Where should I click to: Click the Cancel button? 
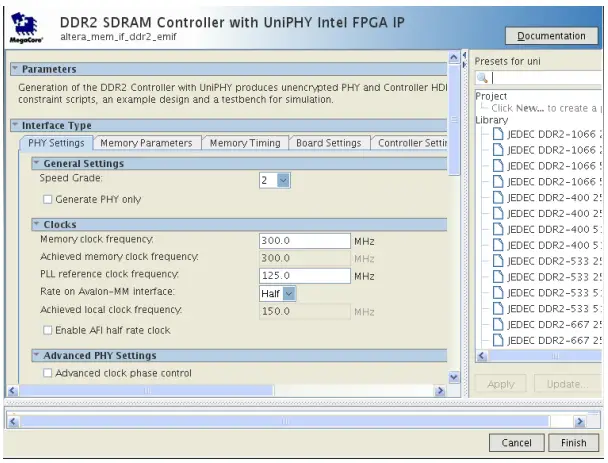[x=516, y=442]
